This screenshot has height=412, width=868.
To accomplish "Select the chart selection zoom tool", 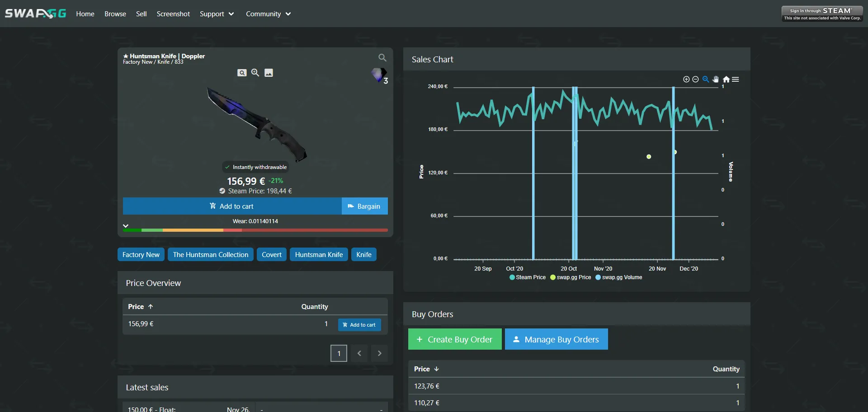I will [706, 80].
